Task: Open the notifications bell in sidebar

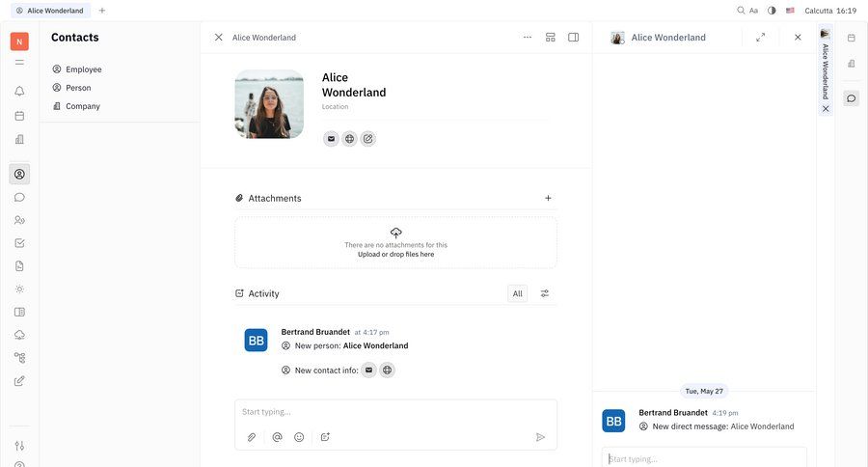Action: click(19, 91)
